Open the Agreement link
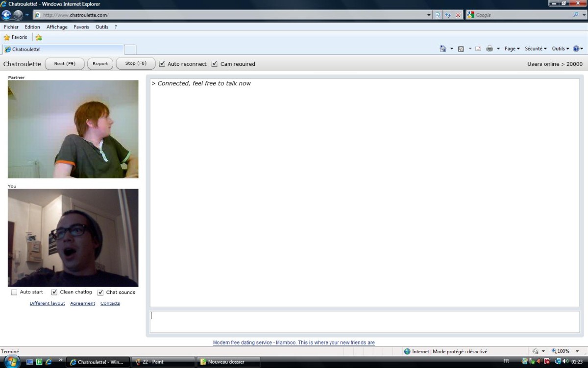 pyautogui.click(x=83, y=303)
